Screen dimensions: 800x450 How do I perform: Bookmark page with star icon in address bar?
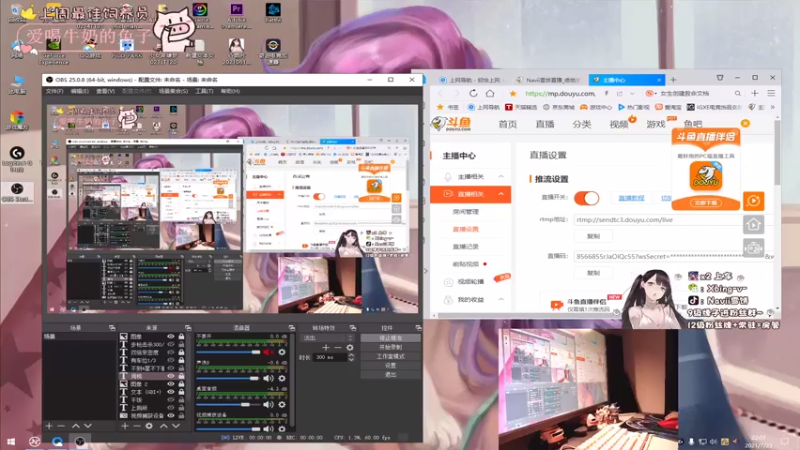point(513,93)
